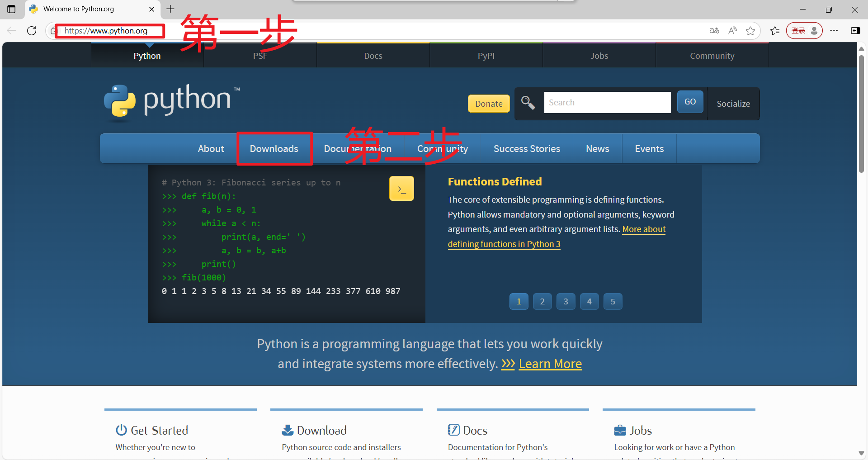Viewport: 868px width, 460px height.
Task: Open a new browser tab
Action: [x=170, y=9]
